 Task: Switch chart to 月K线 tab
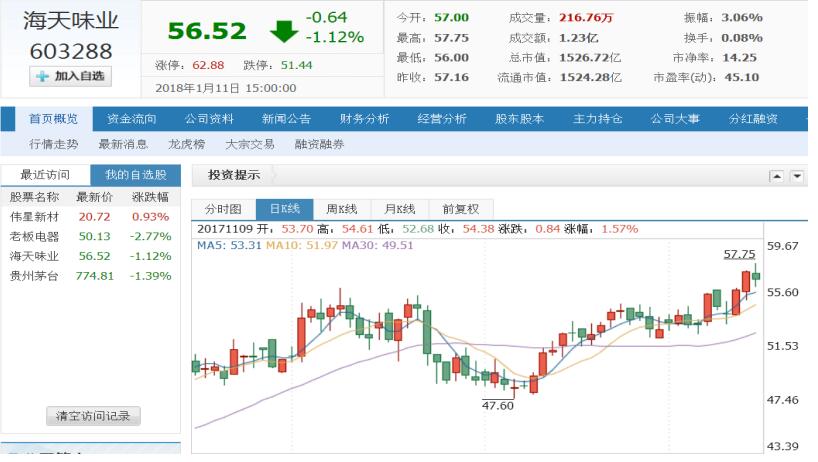(x=400, y=209)
